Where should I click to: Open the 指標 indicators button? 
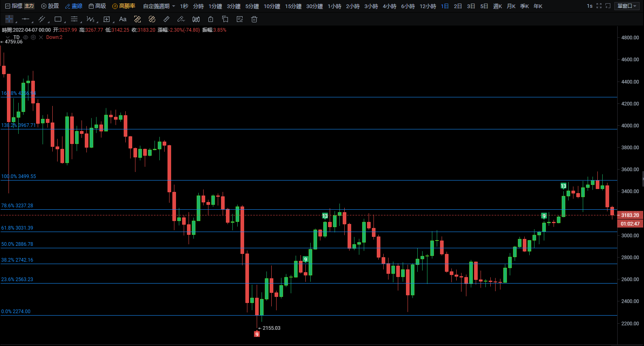point(13,6)
